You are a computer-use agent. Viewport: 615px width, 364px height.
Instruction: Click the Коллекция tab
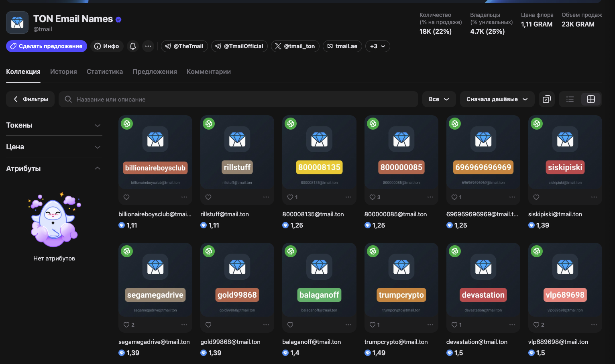(x=23, y=71)
